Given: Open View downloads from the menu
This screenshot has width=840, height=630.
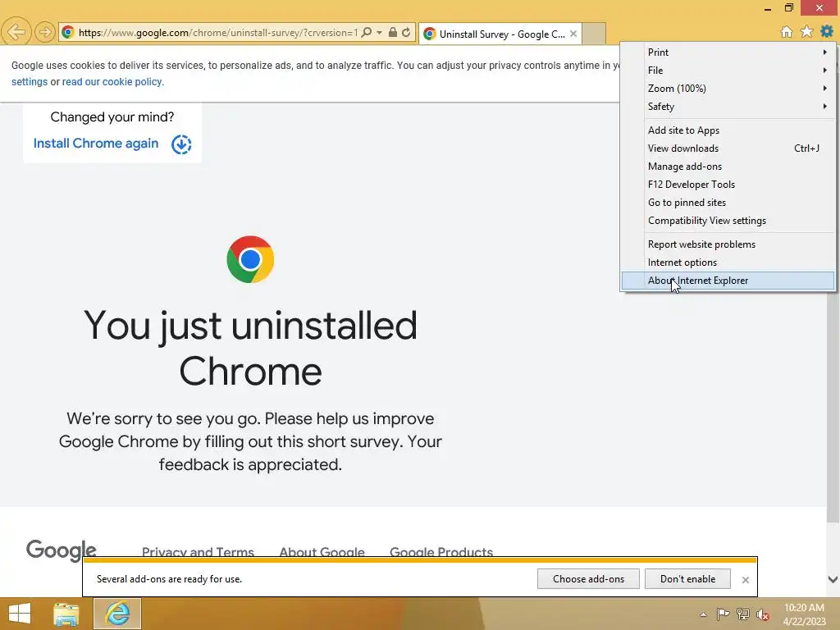Looking at the screenshot, I should point(728,148).
